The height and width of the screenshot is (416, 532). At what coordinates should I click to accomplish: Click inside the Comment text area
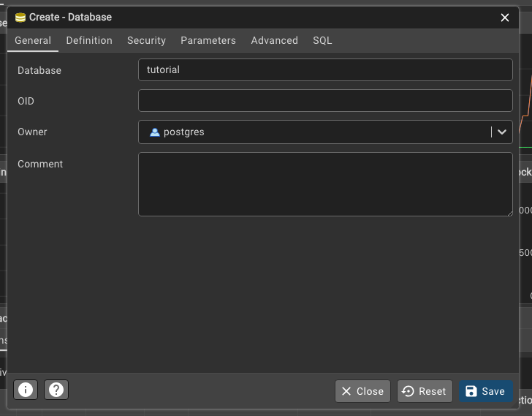tap(324, 184)
